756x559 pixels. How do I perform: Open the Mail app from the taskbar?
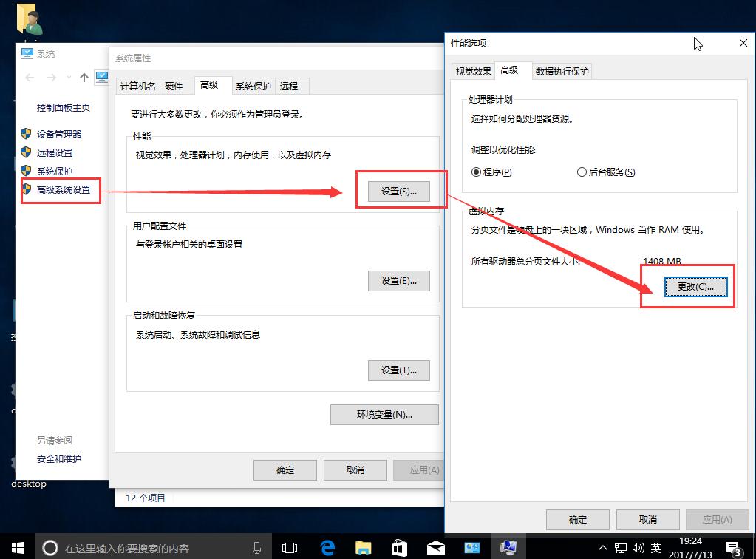(435, 547)
